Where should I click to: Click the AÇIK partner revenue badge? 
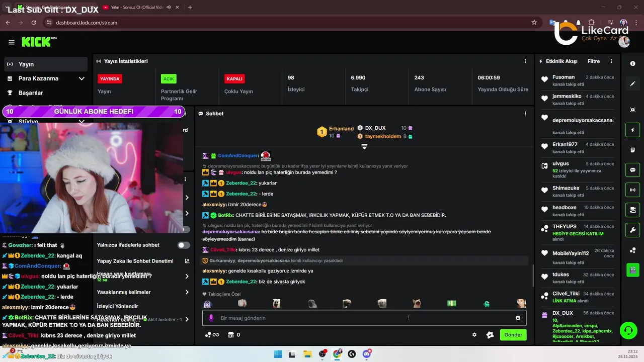[x=169, y=79]
